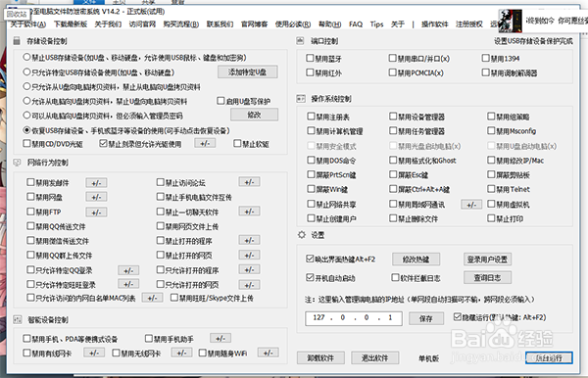Uncheck 禁止刻录但允许光驱使用 checkbox

tap(103, 144)
